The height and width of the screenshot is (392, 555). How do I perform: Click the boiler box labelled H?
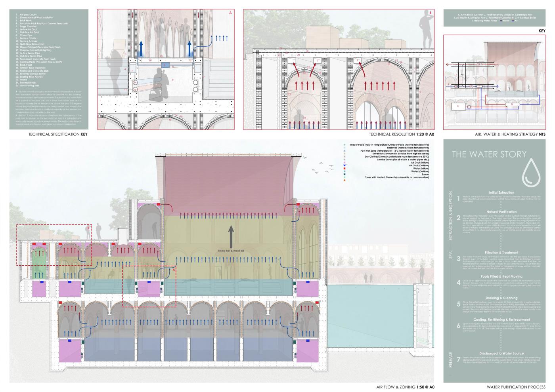[x=458, y=106]
